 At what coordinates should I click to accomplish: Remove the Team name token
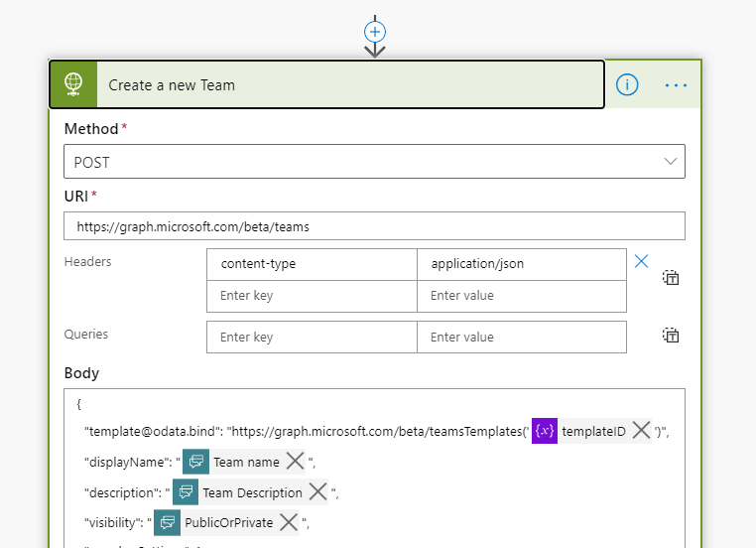[x=295, y=461]
